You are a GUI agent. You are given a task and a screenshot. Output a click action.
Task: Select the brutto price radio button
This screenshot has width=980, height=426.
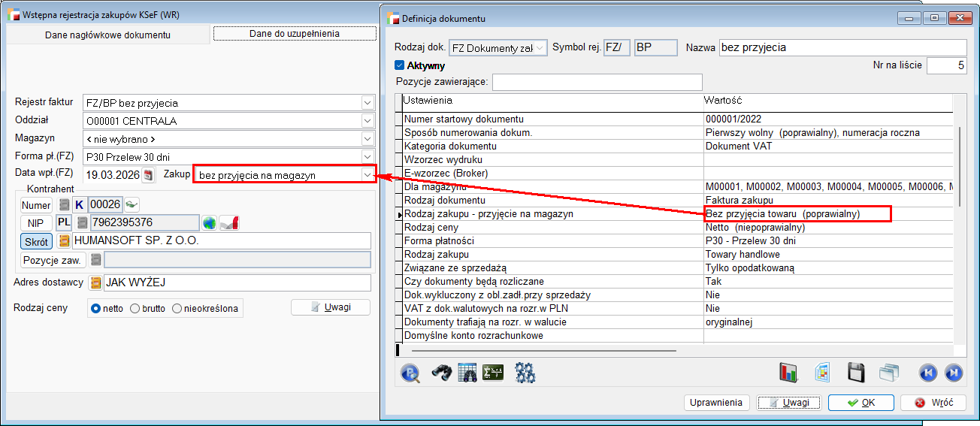point(135,308)
